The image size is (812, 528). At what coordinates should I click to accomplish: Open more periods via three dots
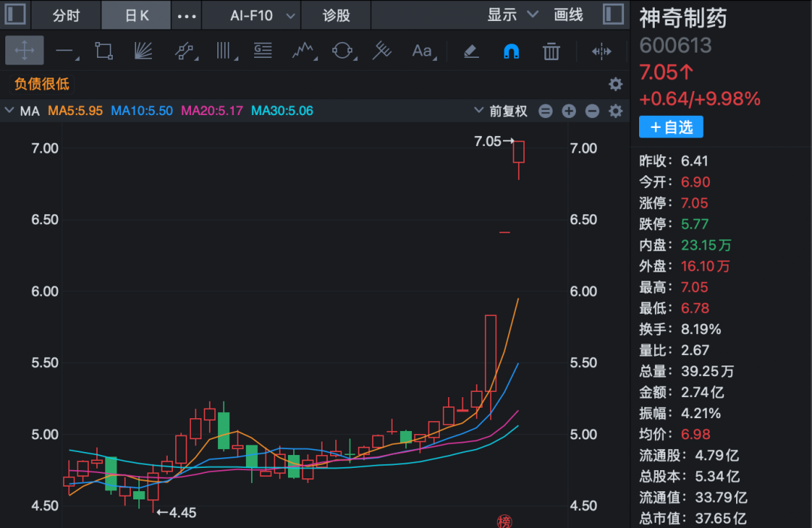(x=186, y=16)
